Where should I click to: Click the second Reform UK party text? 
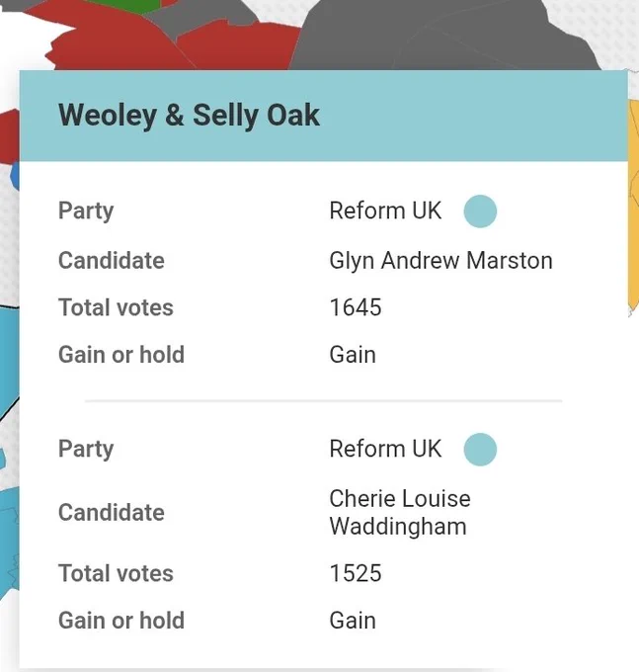(385, 449)
